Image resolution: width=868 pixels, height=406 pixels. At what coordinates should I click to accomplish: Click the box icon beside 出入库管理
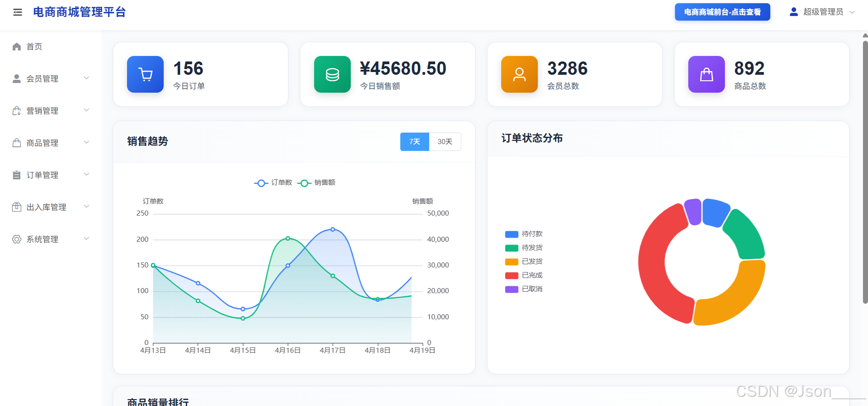(x=17, y=207)
